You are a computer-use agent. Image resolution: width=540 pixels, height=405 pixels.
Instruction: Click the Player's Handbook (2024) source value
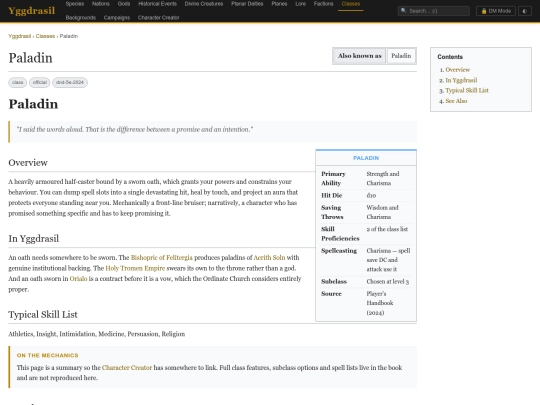click(x=380, y=303)
